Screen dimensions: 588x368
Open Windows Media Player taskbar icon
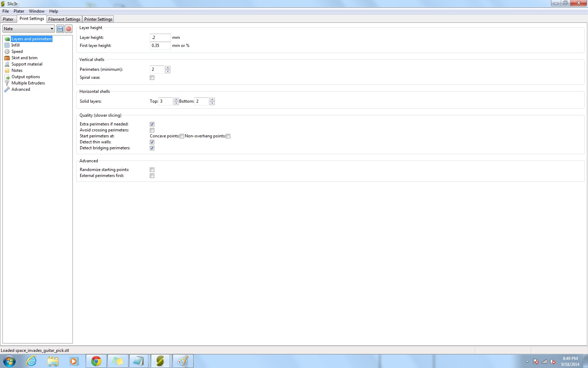tap(74, 361)
